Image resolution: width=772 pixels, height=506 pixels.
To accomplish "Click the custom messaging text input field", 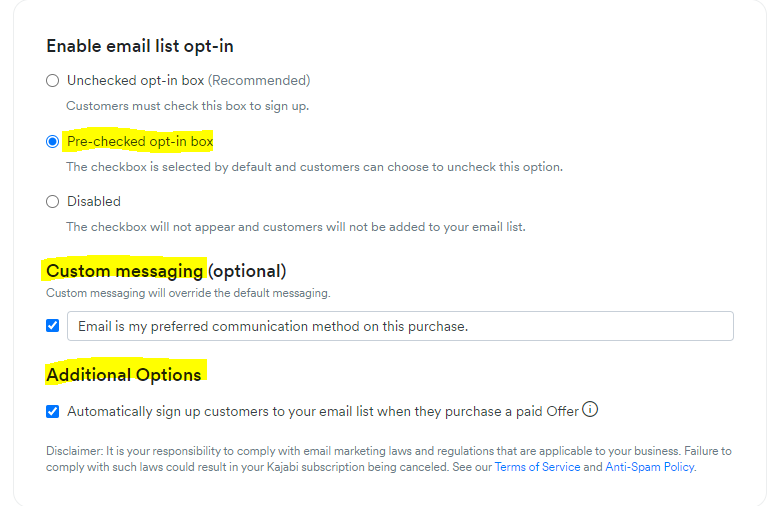I will coord(400,326).
